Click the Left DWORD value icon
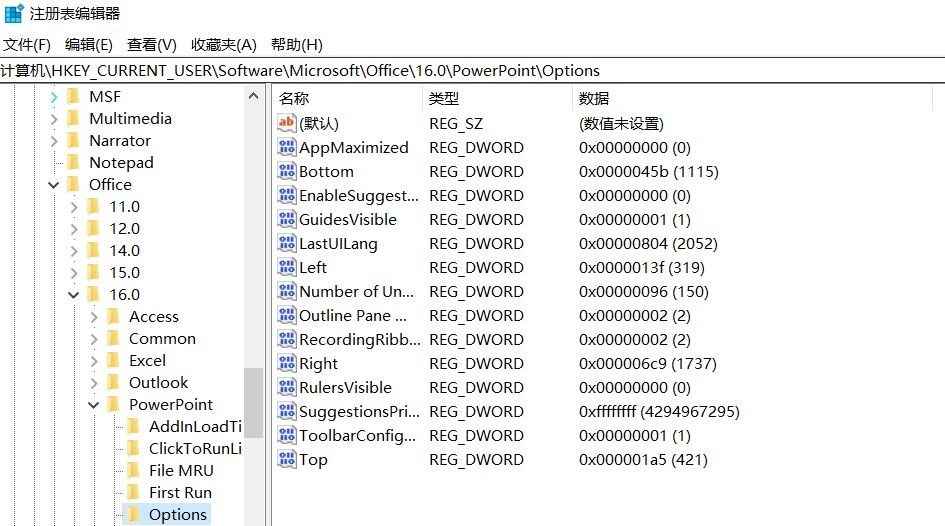The image size is (945, 526). point(286,267)
